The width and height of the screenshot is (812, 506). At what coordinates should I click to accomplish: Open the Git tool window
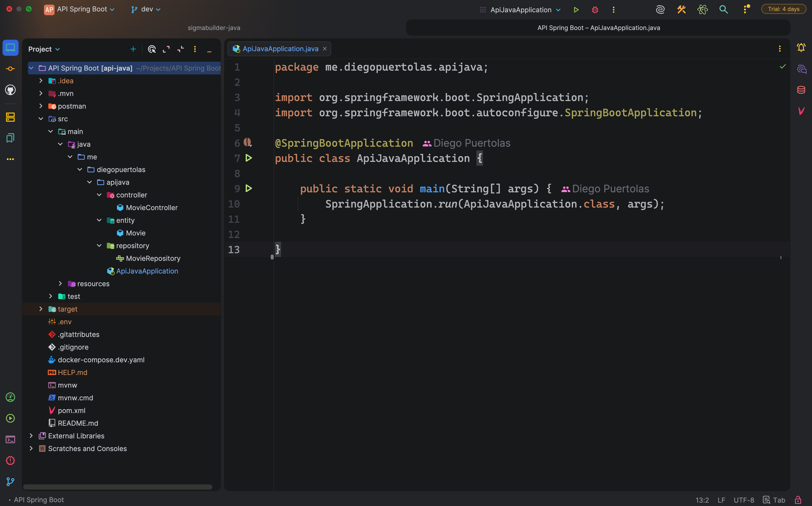point(10,481)
